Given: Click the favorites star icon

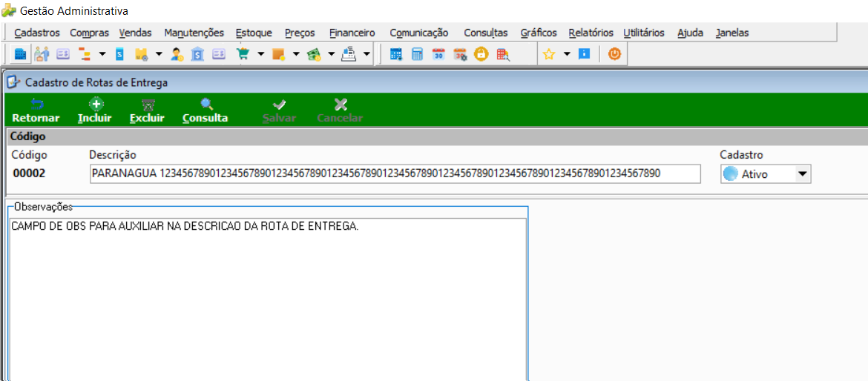Looking at the screenshot, I should coord(548,54).
